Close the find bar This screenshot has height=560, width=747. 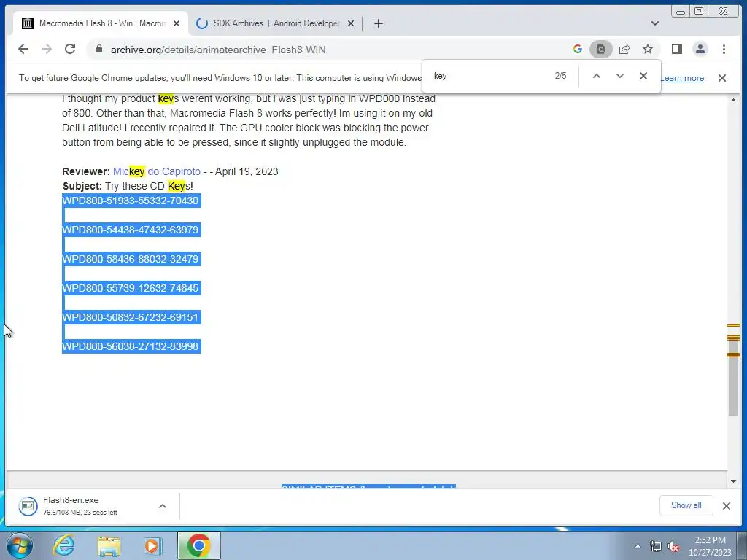(x=643, y=76)
